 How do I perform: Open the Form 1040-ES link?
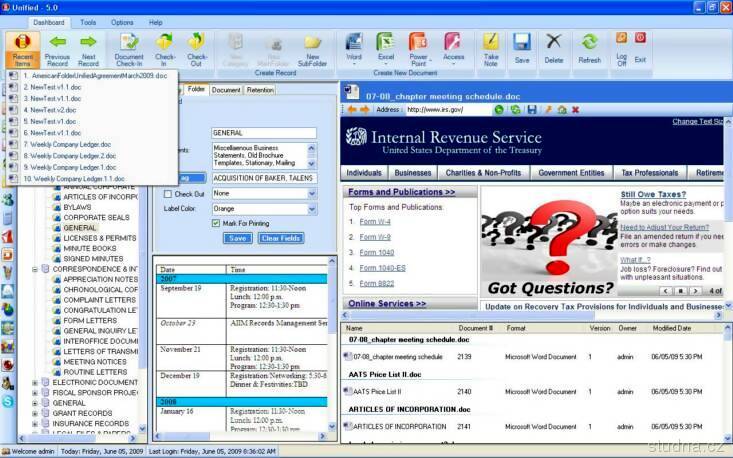(382, 268)
